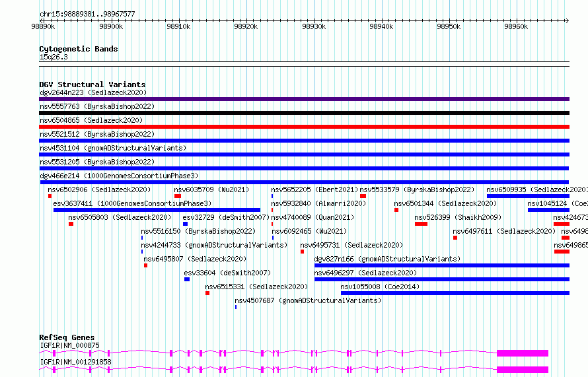This screenshot has height=377, width=588.
Task: Select the tiny blue nsv4507687 marker
Action: 236,307
